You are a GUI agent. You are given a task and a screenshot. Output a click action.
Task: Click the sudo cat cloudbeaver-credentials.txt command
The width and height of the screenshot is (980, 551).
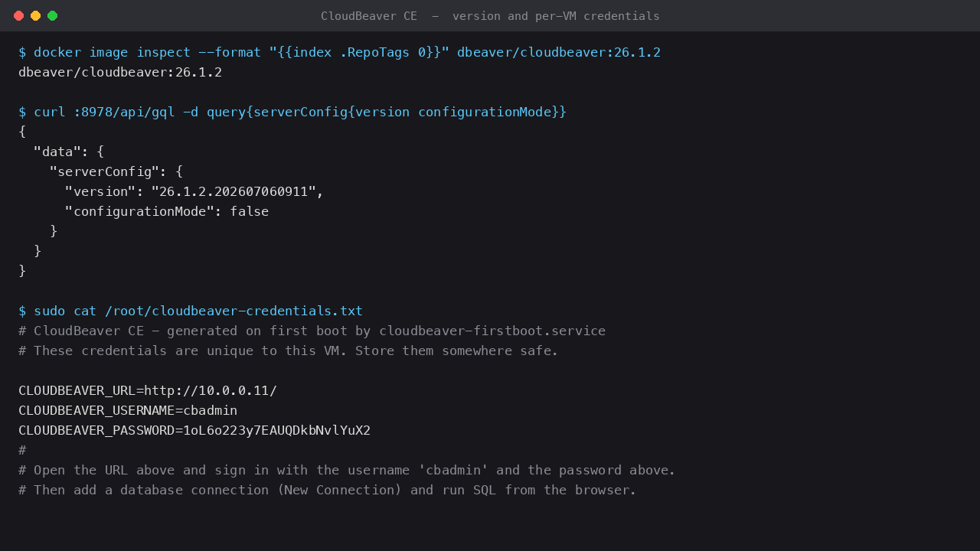point(191,311)
